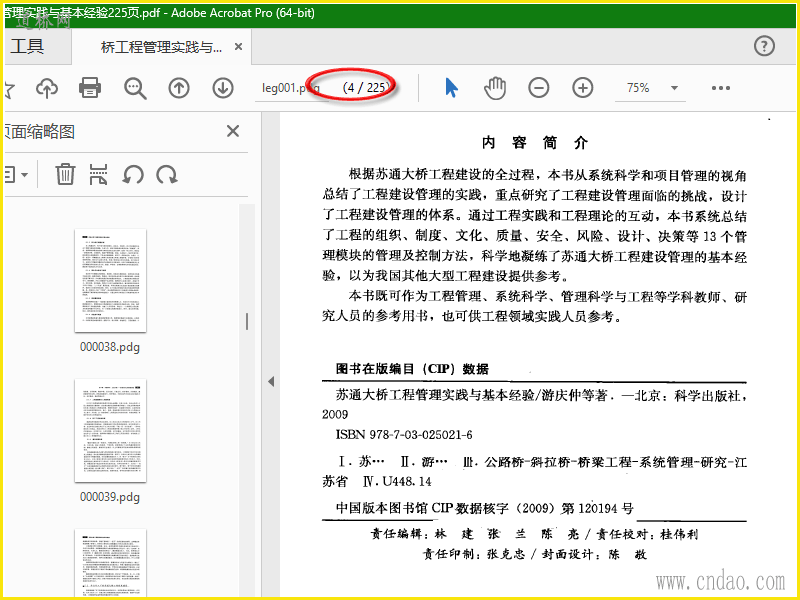Close the 桥工程管理实践与... document tab
Image resolution: width=800 pixels, height=600 pixels.
point(238,47)
